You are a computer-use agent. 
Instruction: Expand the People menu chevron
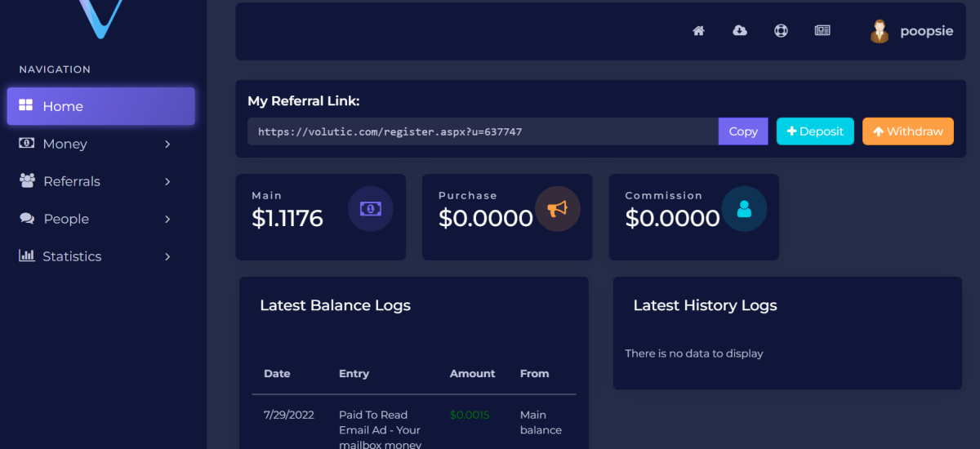[x=167, y=220]
